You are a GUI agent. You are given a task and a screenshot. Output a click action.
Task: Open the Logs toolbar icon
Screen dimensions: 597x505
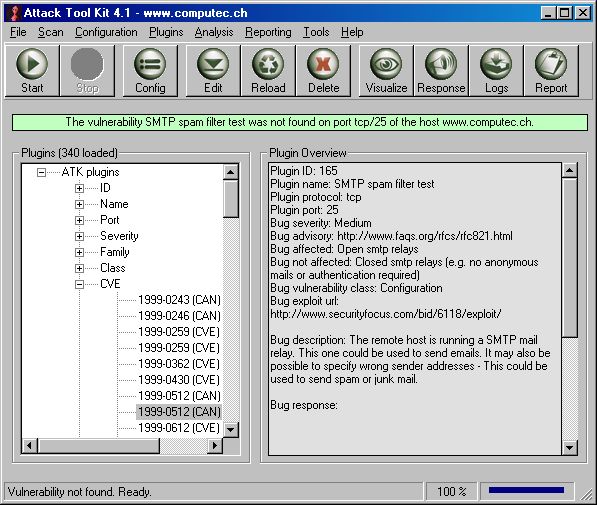coord(496,70)
